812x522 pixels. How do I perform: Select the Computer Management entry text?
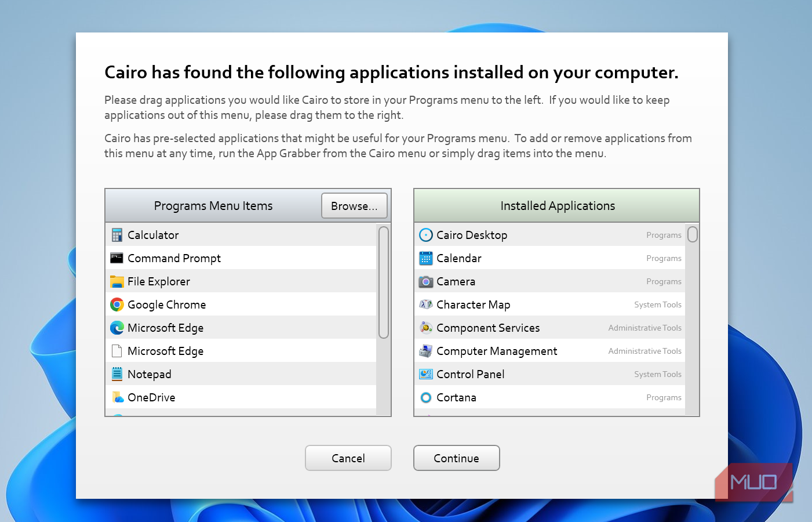coord(497,351)
